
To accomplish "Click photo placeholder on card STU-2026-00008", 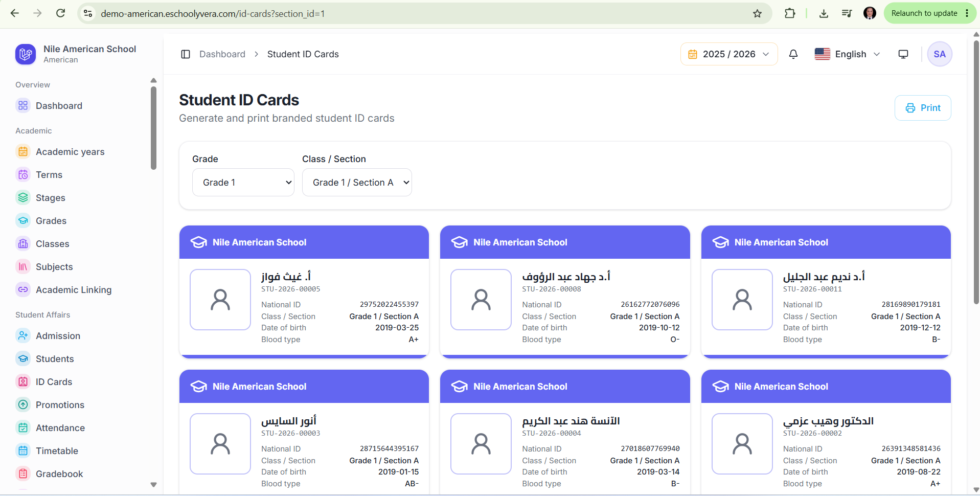I will 481,300.
